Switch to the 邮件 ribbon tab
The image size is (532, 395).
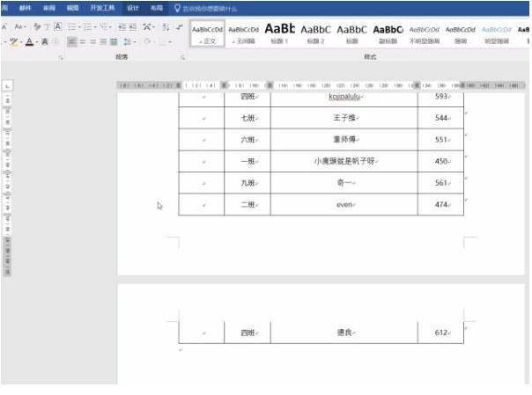pyautogui.click(x=26, y=8)
